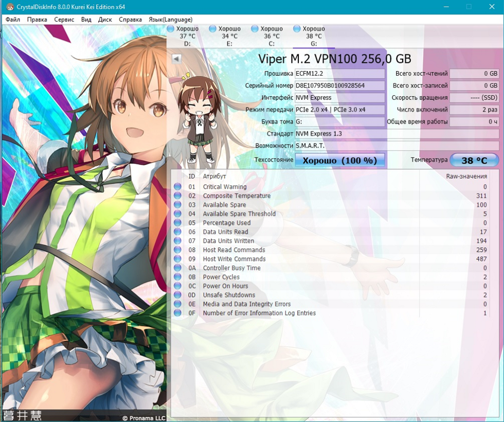Open the Сервис menu
Viewport: 504px width, 422px height.
[x=64, y=20]
